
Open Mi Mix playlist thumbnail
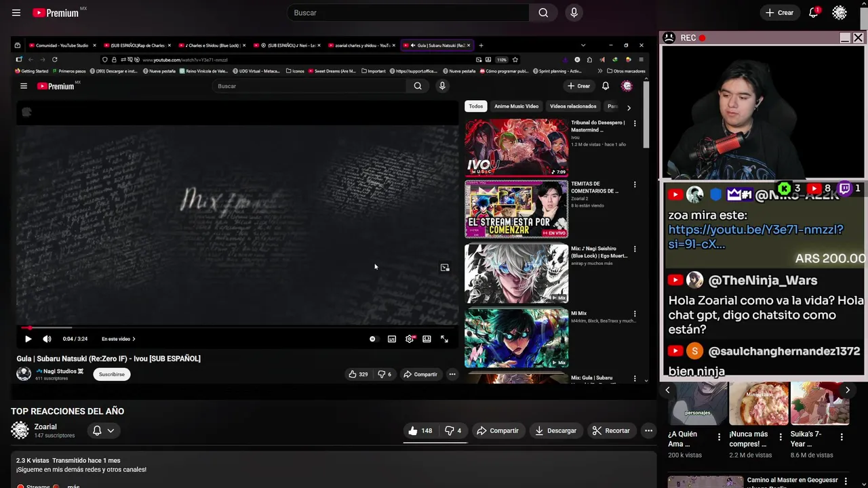516,338
